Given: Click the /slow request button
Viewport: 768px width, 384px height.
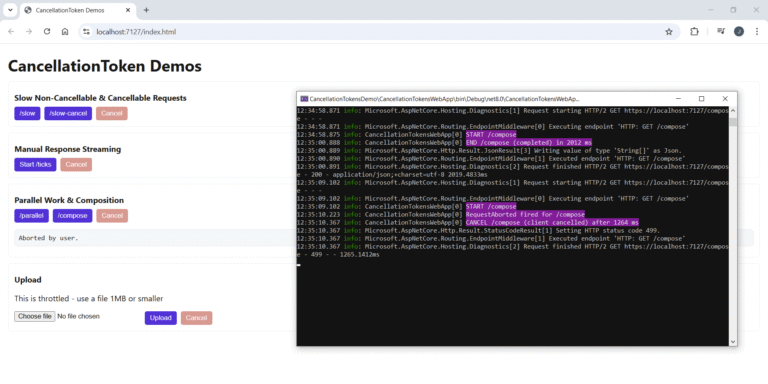Looking at the screenshot, I should click(27, 114).
